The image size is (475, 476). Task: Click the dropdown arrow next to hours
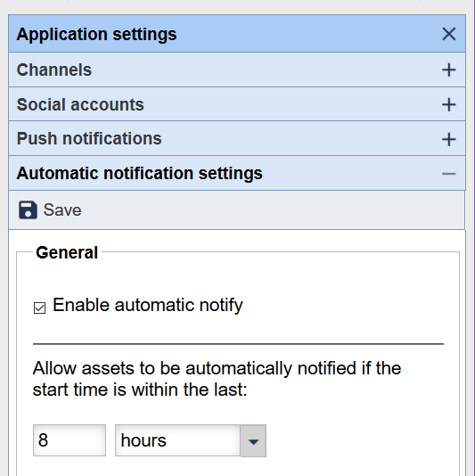[253, 441]
